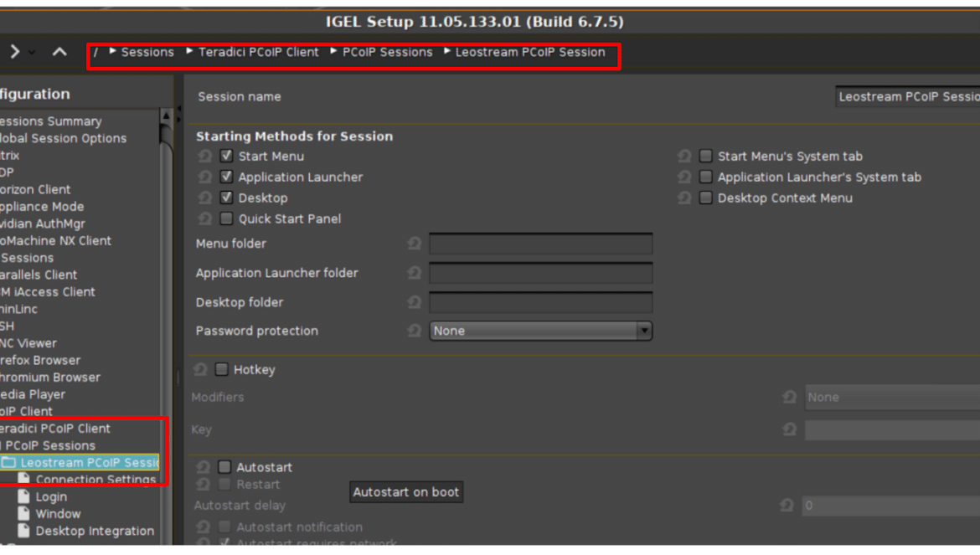Click into the Autostart delay field
The image size is (980, 555).
click(891, 505)
